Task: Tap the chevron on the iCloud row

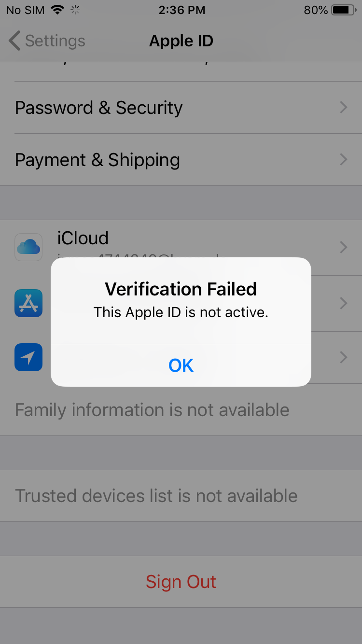Action: click(x=344, y=247)
